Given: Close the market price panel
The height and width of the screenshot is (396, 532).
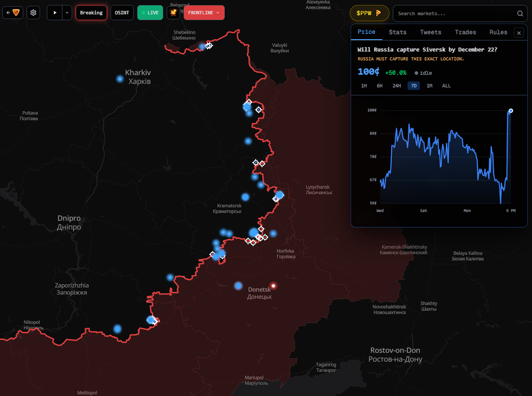Looking at the screenshot, I should 519,33.
